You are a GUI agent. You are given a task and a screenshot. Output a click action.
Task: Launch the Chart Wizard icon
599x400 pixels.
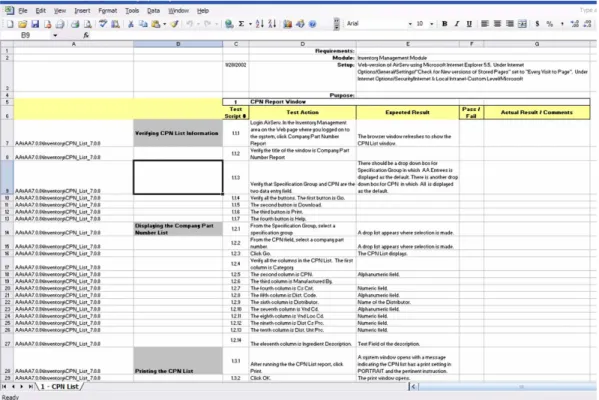(288, 24)
